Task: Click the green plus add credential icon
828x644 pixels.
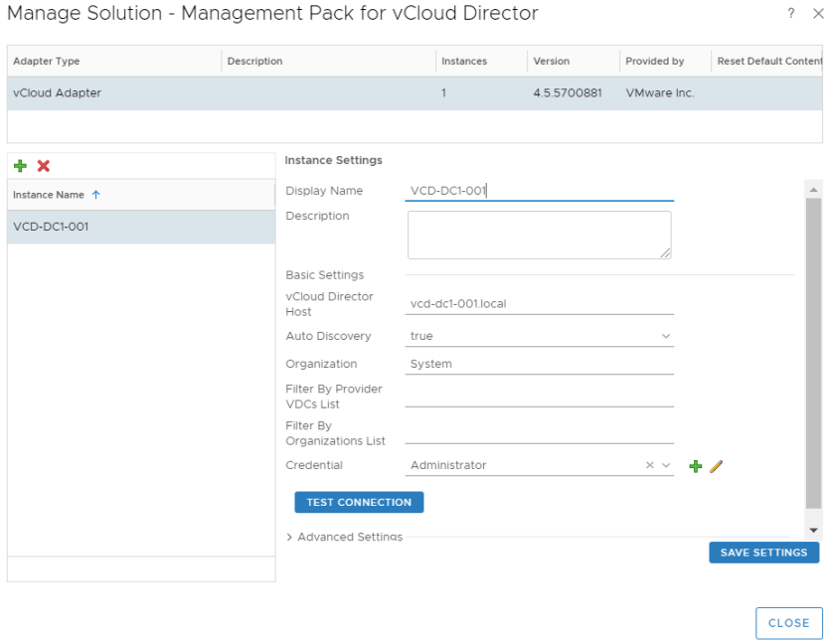Action: coord(696,466)
